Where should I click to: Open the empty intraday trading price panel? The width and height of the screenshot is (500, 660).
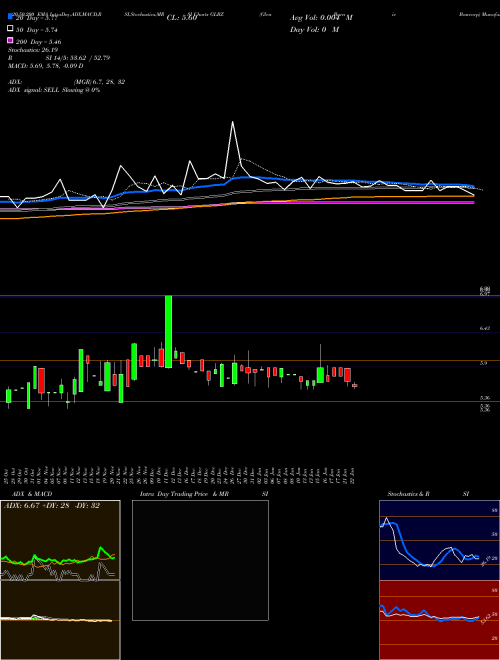(x=200, y=560)
